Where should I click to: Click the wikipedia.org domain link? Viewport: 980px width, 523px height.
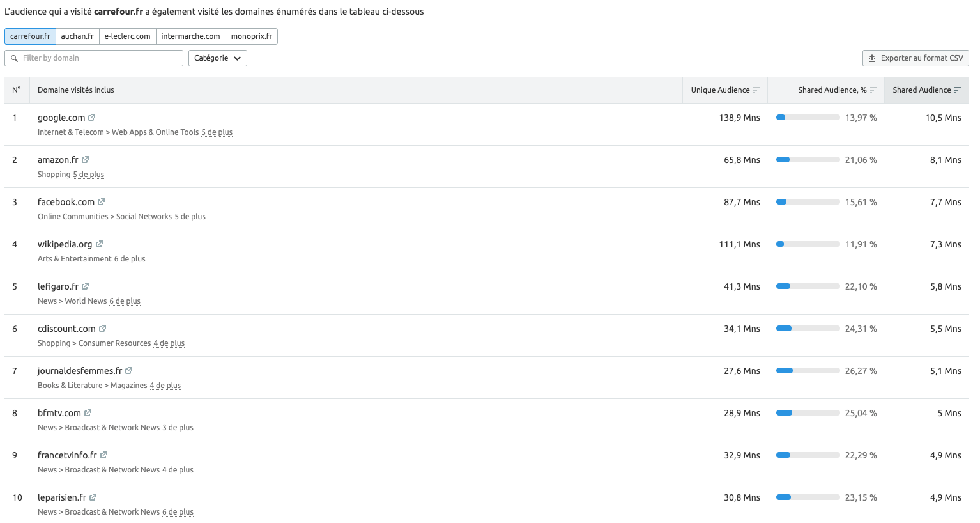point(65,244)
